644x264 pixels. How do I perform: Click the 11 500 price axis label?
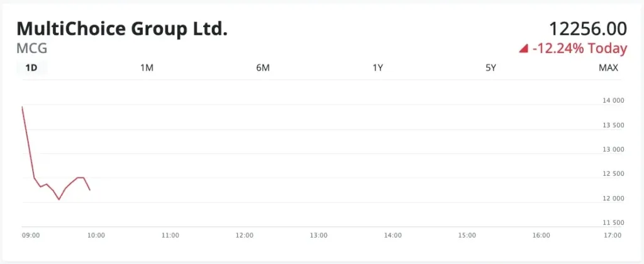[x=613, y=222]
